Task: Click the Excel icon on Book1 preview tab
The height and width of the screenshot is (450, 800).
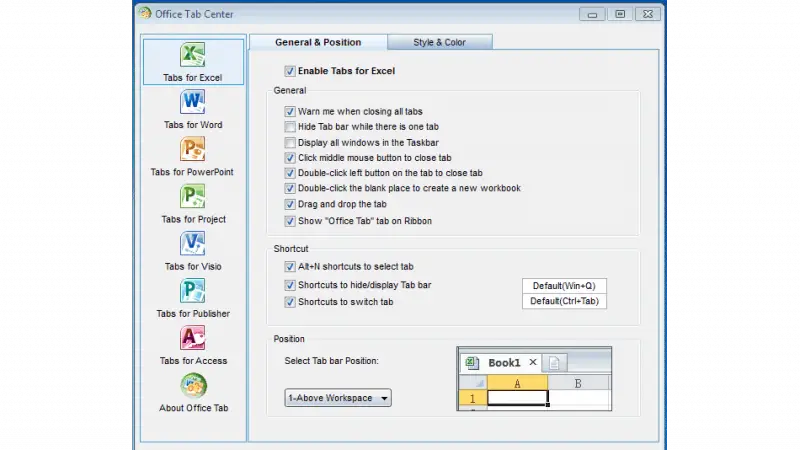Action: coord(472,363)
